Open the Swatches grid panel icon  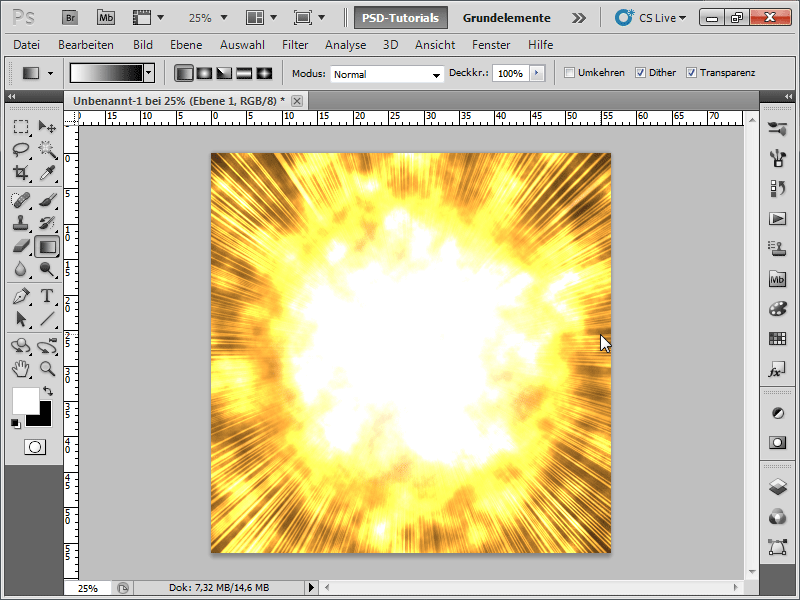(x=777, y=338)
